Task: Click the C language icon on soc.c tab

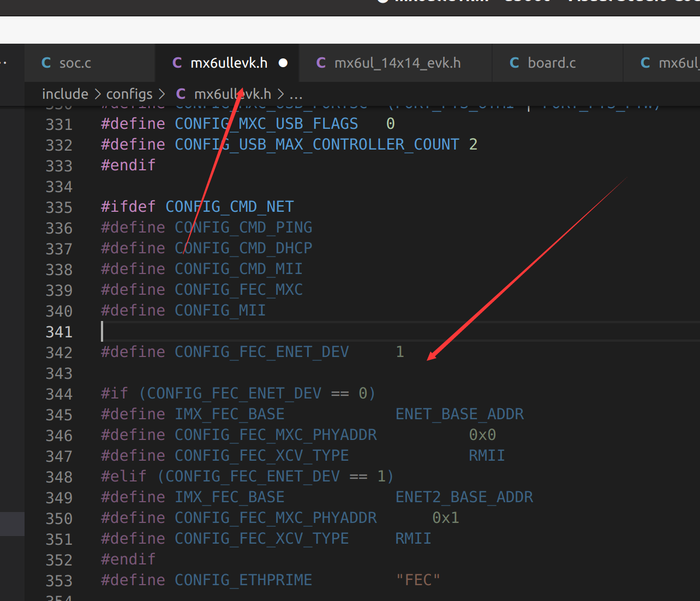Action: [46, 63]
